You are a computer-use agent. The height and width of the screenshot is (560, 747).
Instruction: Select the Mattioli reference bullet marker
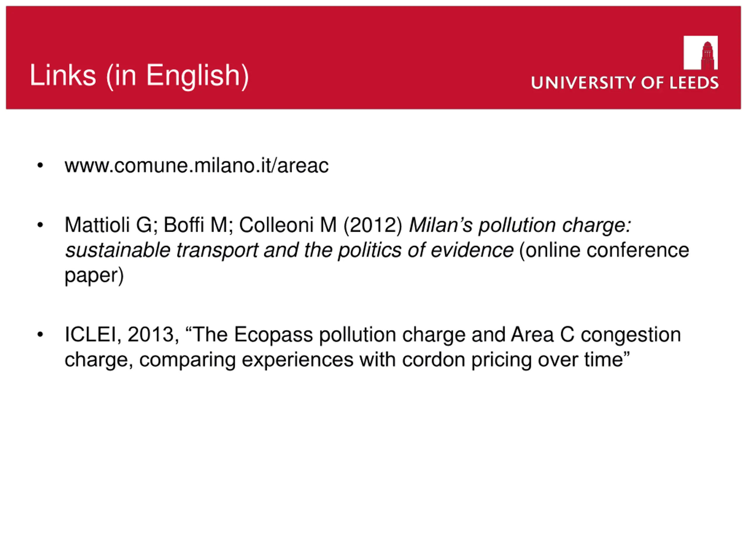tap(40, 225)
